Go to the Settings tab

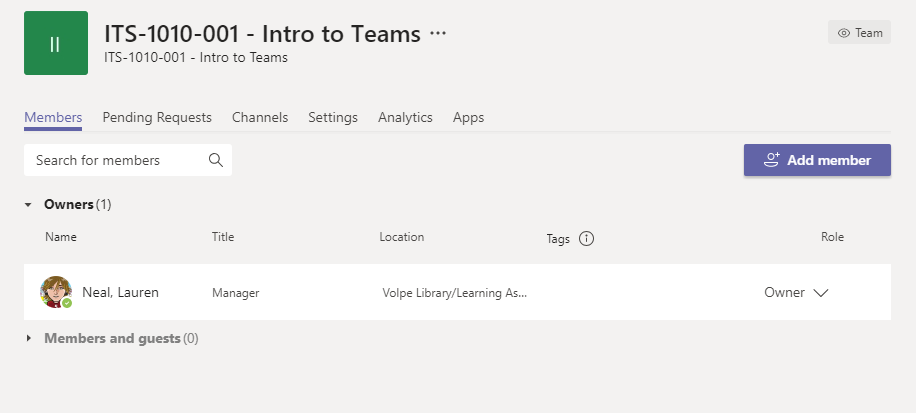coord(333,117)
